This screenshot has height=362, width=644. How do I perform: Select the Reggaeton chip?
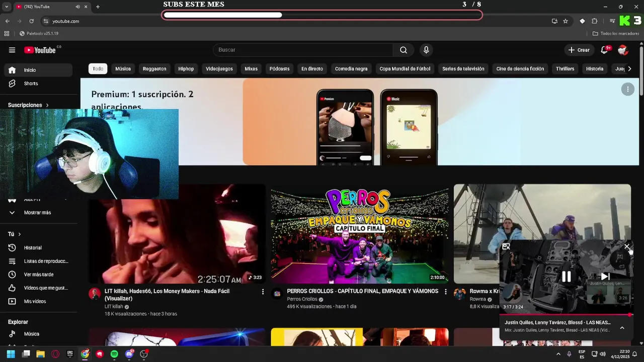(x=154, y=69)
